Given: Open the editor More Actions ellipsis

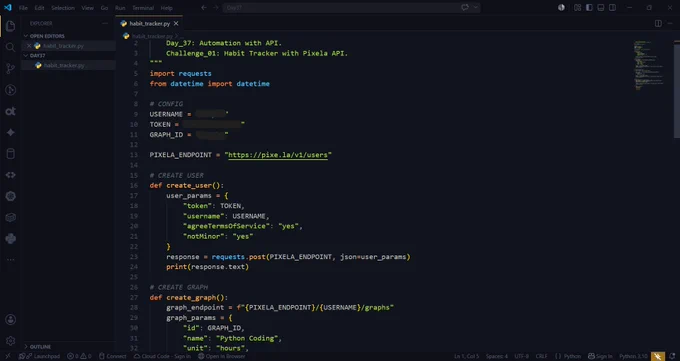Looking at the screenshot, I should [670, 23].
